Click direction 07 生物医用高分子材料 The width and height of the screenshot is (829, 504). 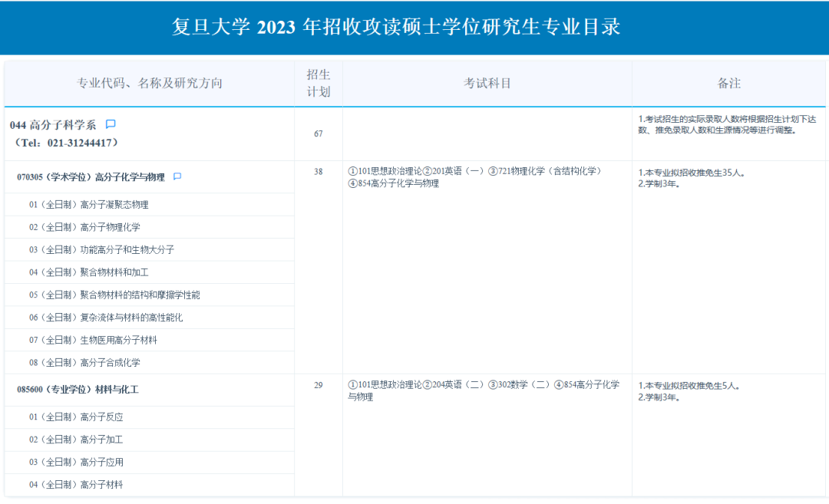93,340
